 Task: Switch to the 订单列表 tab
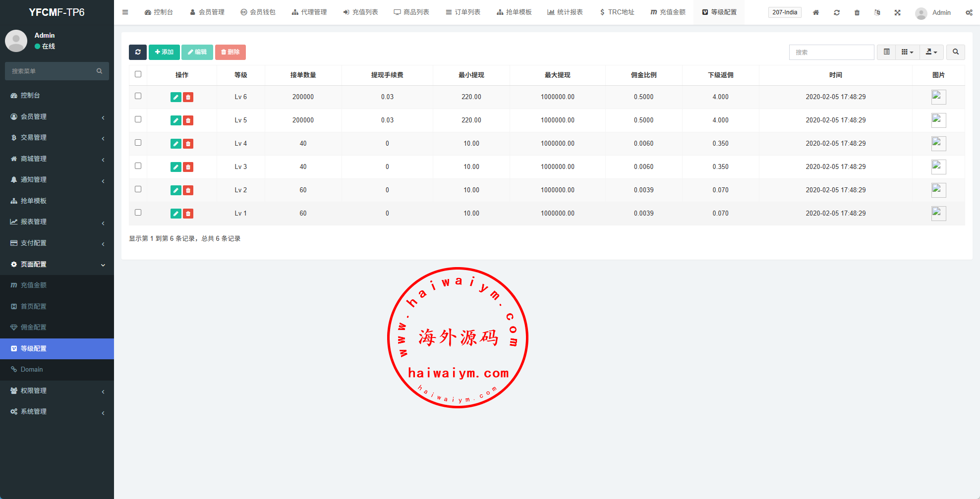coord(462,12)
